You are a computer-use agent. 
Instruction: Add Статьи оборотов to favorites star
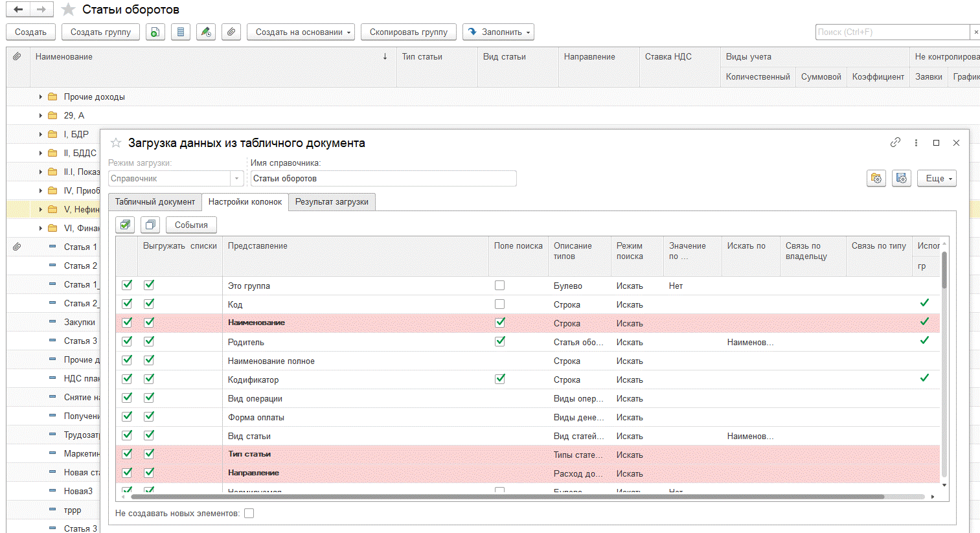[x=68, y=10]
